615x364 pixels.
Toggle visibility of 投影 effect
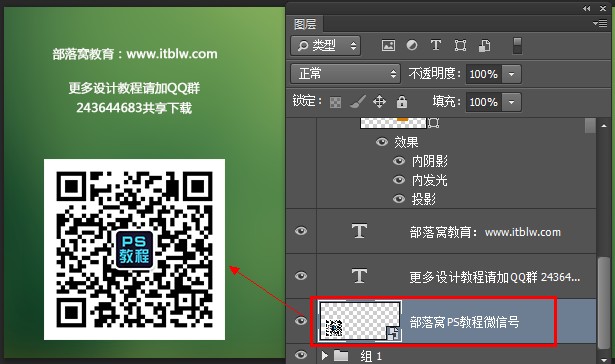point(399,199)
